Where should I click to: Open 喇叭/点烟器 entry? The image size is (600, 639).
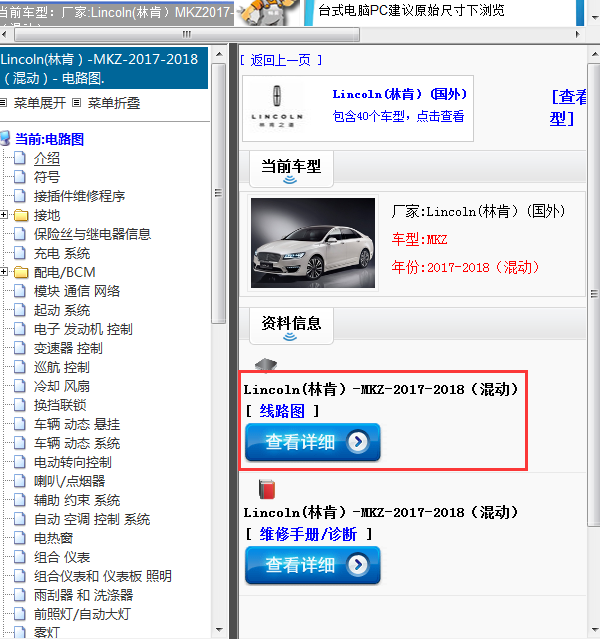[x=69, y=481]
